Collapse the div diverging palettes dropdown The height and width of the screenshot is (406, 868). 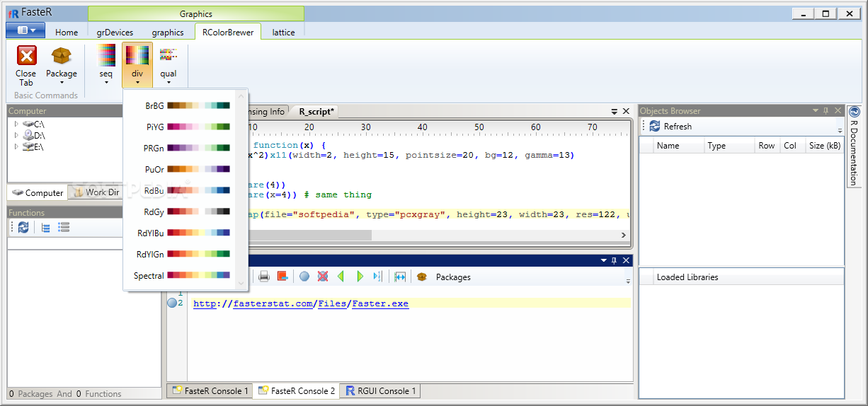137,65
